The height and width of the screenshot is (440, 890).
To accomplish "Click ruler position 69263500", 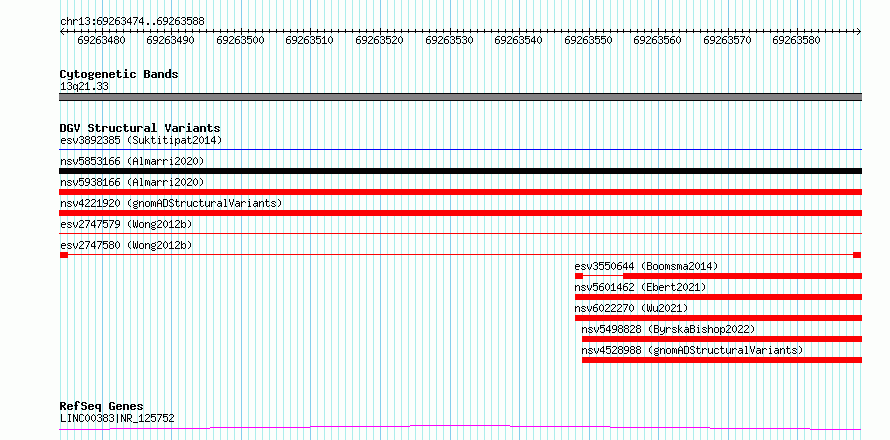I will coord(241,40).
